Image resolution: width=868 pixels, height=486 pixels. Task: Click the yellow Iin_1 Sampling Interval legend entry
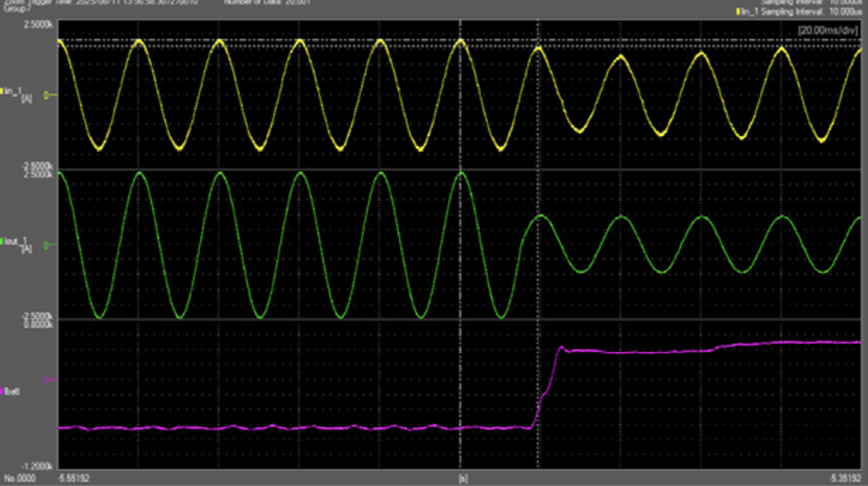[x=799, y=12]
